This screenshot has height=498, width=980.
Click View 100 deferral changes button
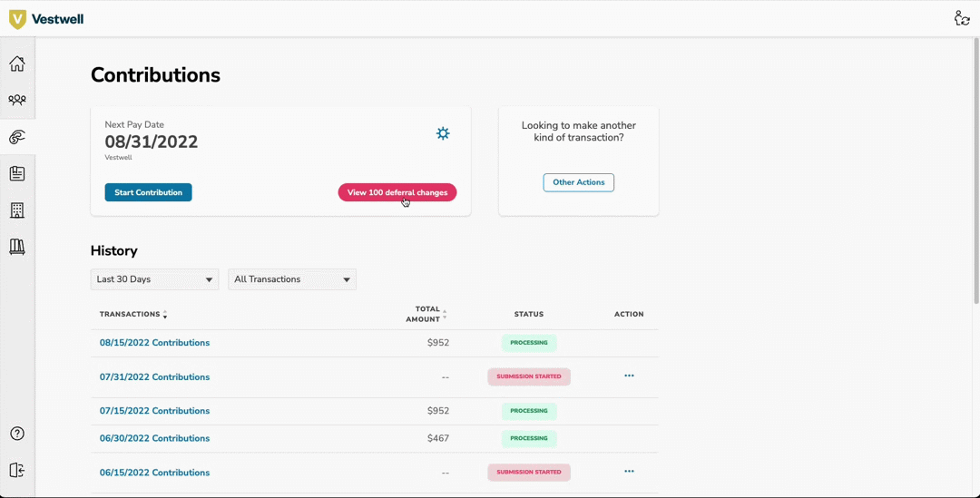point(397,192)
